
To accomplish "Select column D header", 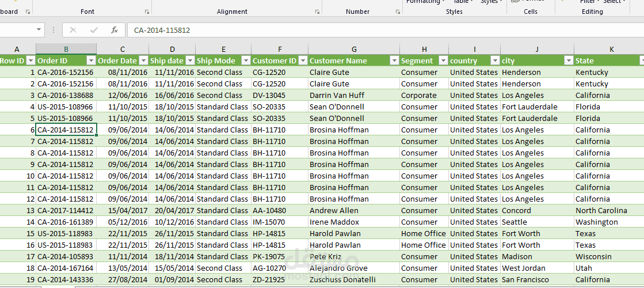I will (x=172, y=49).
